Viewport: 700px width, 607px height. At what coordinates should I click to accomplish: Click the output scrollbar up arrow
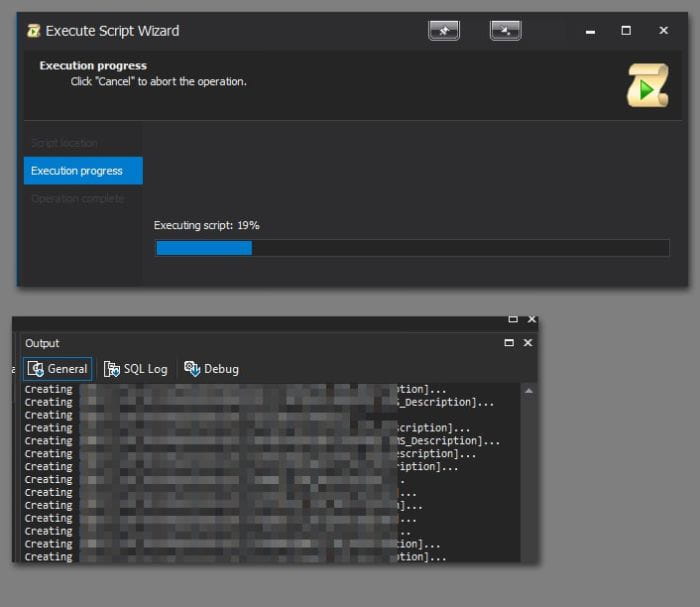click(529, 391)
